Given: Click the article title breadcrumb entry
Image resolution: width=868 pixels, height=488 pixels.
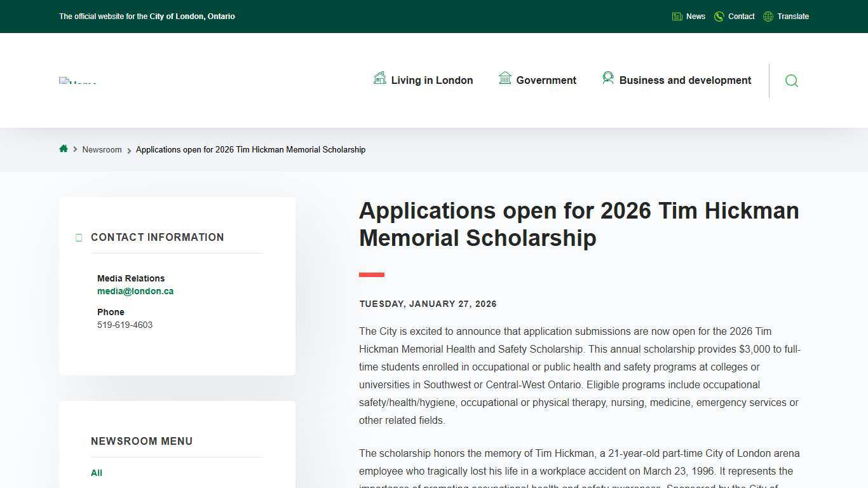Looking at the screenshot, I should tap(250, 149).
